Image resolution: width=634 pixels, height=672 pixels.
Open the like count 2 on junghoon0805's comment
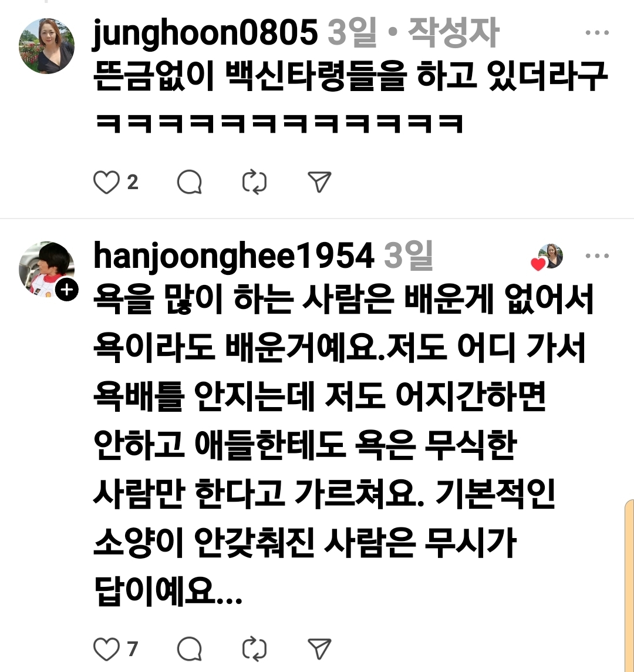(x=132, y=182)
